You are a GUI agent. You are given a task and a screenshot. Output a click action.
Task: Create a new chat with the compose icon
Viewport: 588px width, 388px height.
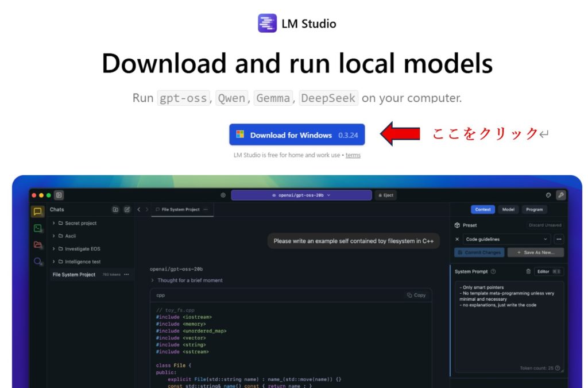(127, 210)
